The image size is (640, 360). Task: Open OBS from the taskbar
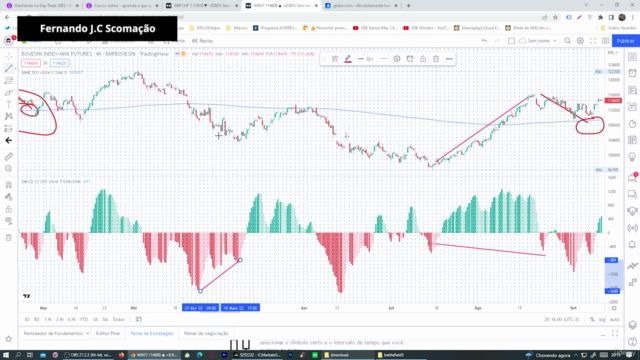[x=88, y=355]
